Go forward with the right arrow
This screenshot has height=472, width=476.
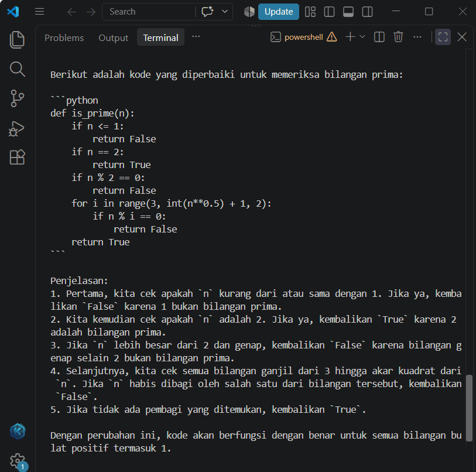[91, 12]
